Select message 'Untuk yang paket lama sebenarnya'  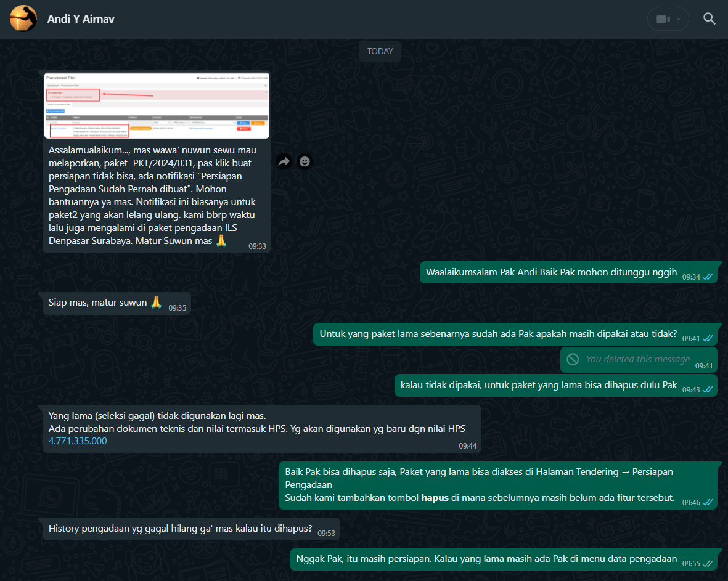515,335
